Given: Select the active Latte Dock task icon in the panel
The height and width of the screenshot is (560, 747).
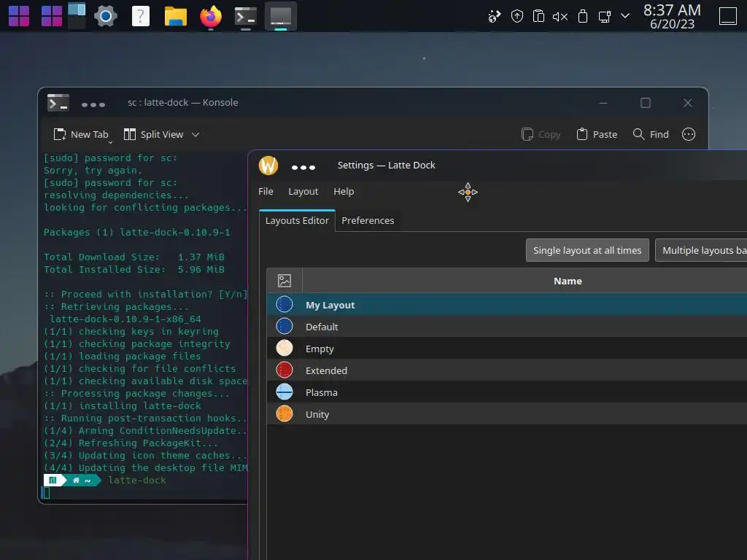Looking at the screenshot, I should pyautogui.click(x=281, y=16).
